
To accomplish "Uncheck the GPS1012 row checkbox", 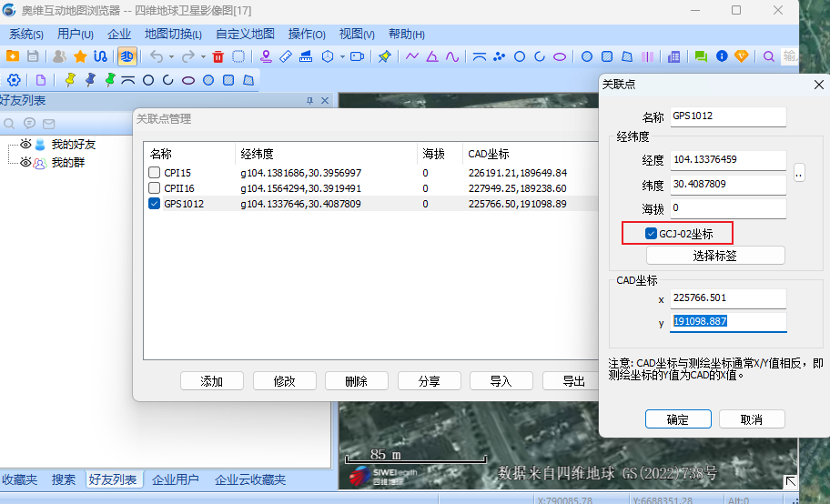I will tap(155, 204).
